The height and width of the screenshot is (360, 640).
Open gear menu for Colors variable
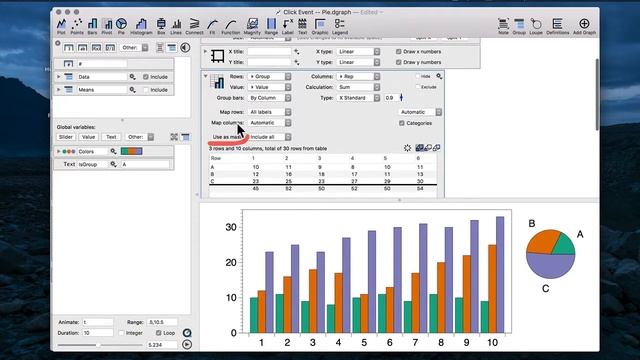[113, 151]
